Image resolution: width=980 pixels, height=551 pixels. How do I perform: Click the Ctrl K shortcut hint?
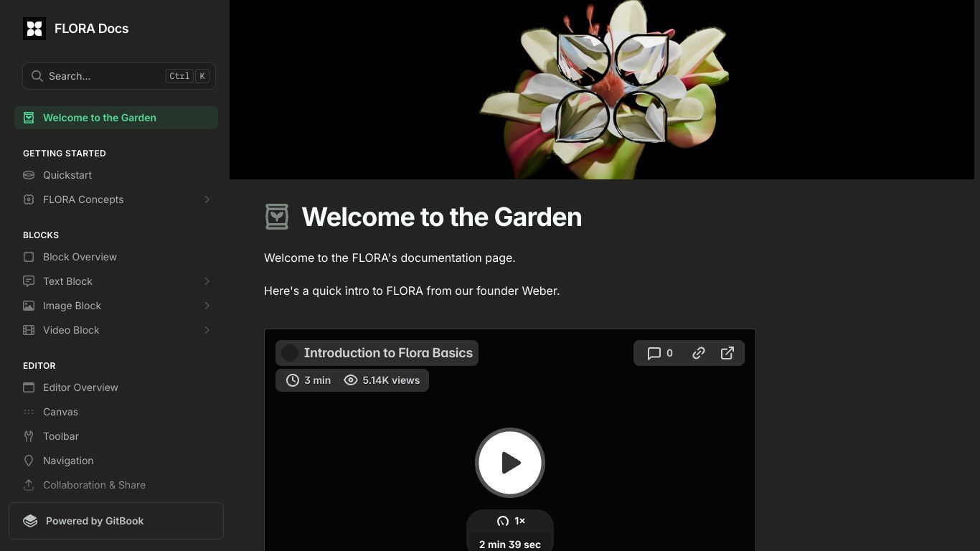coord(187,76)
